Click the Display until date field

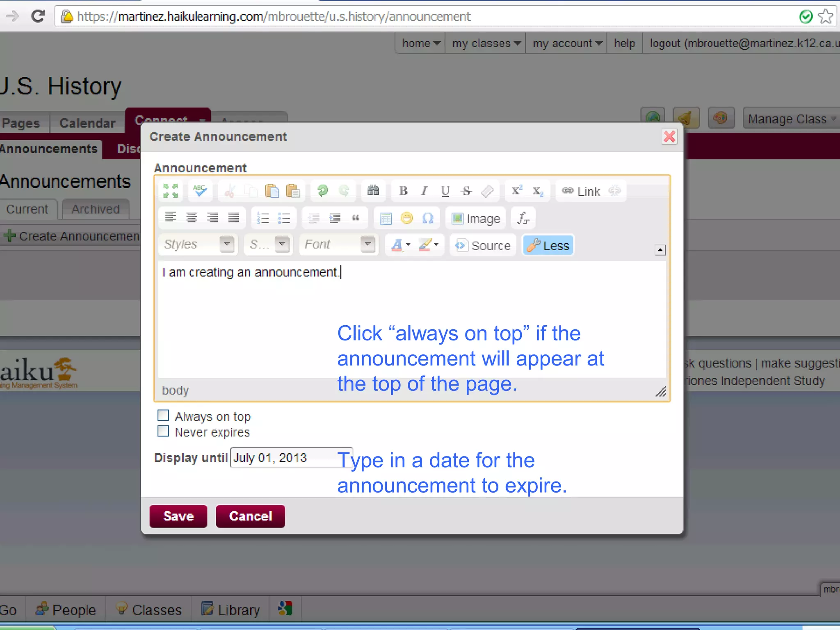(291, 458)
